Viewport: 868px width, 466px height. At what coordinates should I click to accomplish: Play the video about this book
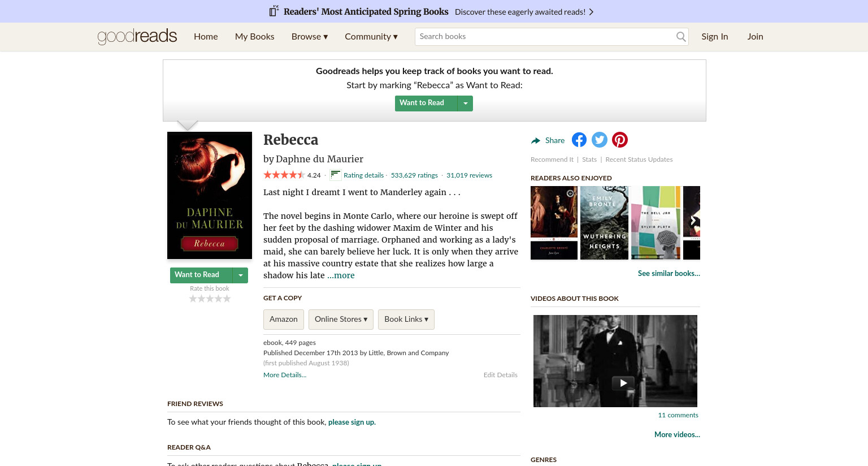coord(623,383)
